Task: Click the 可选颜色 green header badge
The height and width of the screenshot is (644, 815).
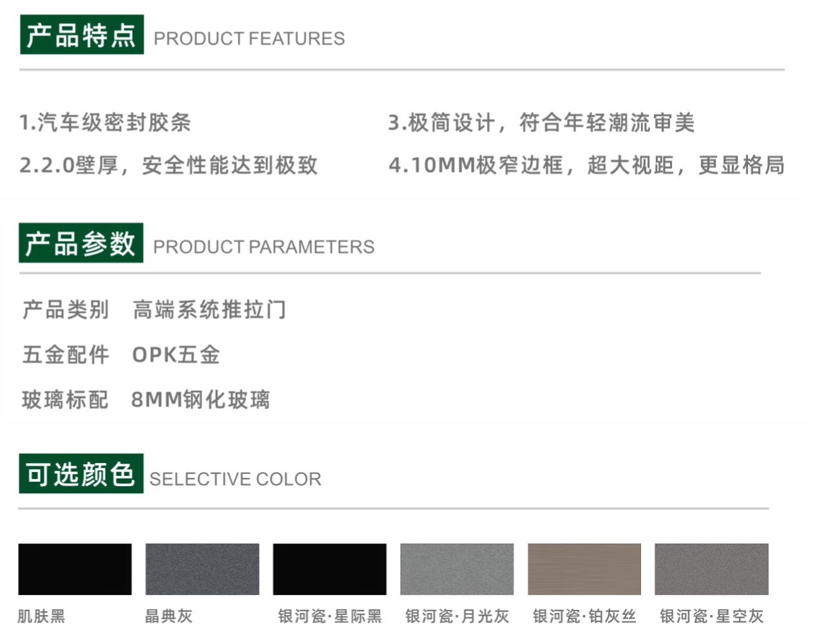Action: click(x=81, y=473)
